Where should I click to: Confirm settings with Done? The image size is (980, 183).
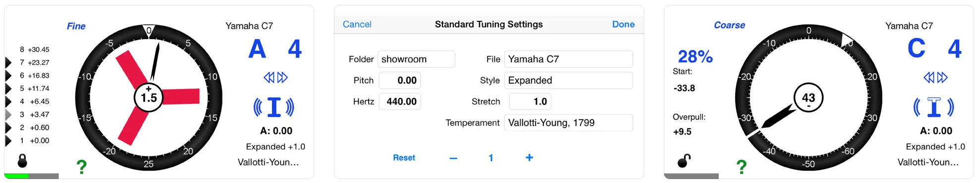tap(623, 24)
